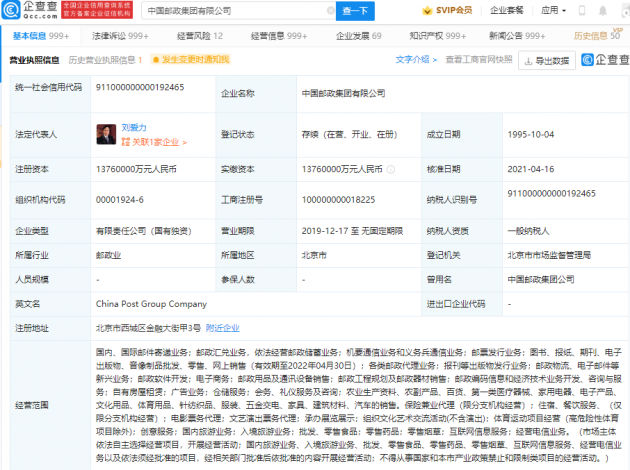Open 关联1家企业 link
The image size is (630, 470).
coord(154,142)
